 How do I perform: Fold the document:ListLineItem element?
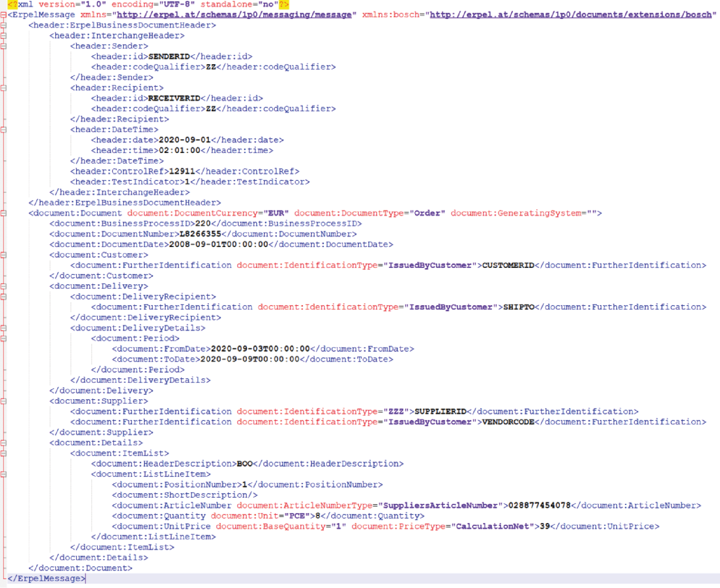[x=3, y=474]
